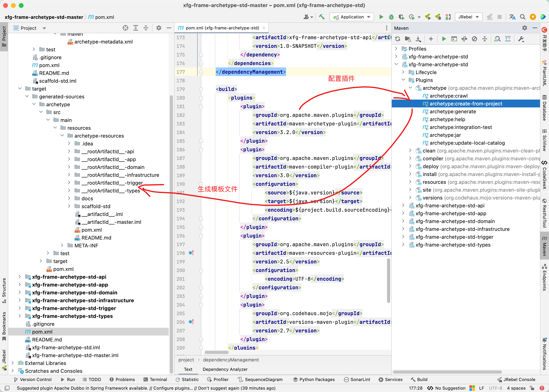This screenshot has width=549, height=392.
Task: Open the Terminal tool window
Action: (x=155, y=379)
